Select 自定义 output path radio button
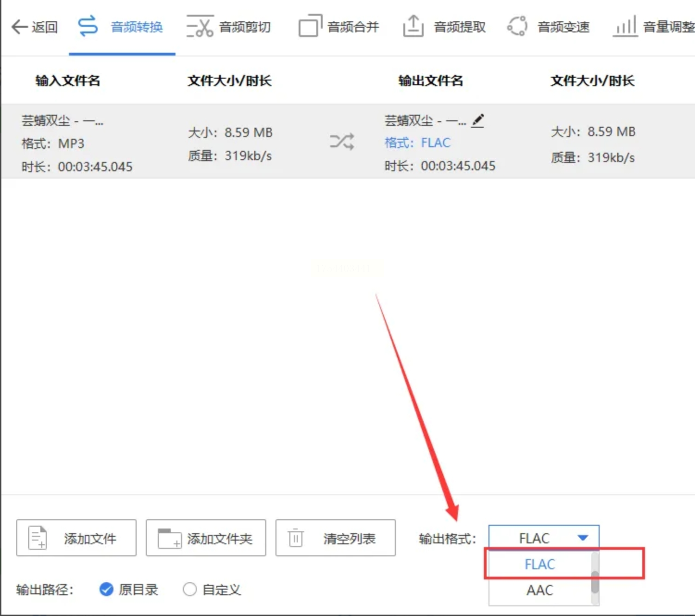 click(190, 589)
